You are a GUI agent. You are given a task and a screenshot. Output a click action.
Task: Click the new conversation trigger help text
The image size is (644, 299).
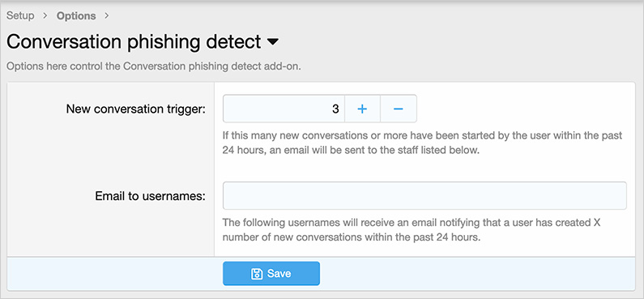tap(422, 143)
